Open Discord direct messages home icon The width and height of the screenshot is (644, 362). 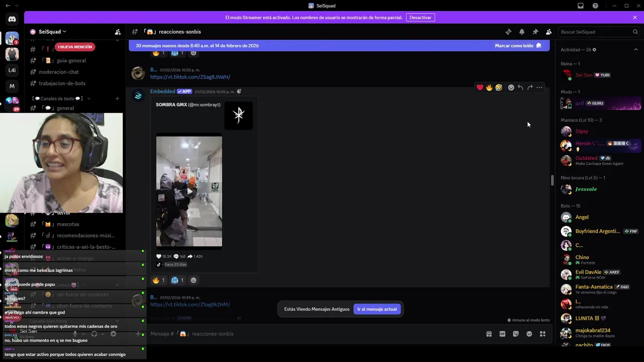pos(12,19)
